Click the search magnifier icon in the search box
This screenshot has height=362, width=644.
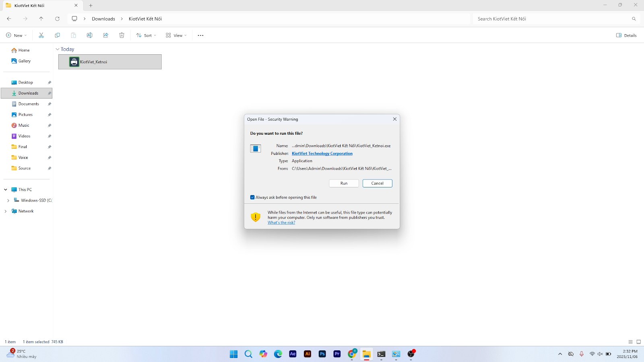click(x=634, y=19)
